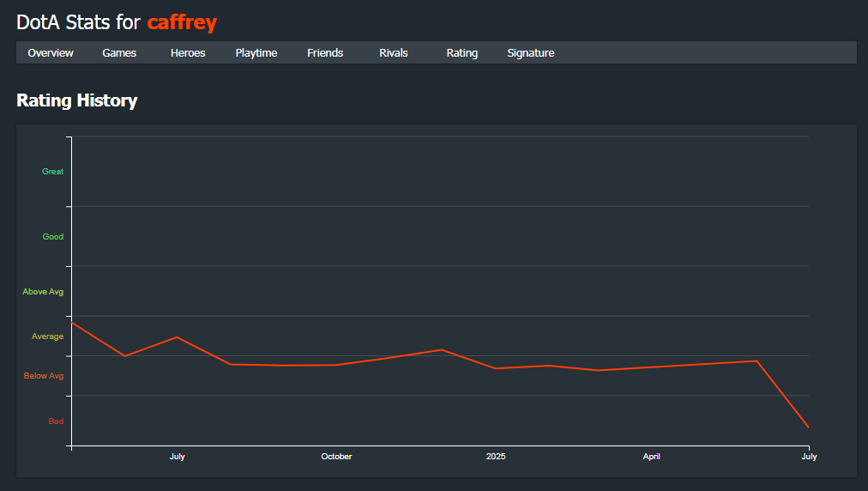Screen dimensions: 868x491
Task: Click the Good axis label
Action: (52, 237)
